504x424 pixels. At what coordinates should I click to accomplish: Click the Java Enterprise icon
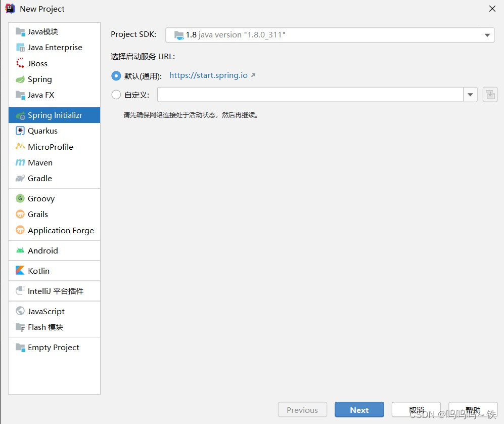20,48
